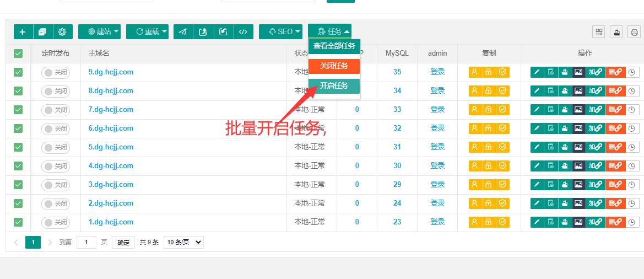Click the 主域名 column header
The image size is (644, 279).
point(99,53)
